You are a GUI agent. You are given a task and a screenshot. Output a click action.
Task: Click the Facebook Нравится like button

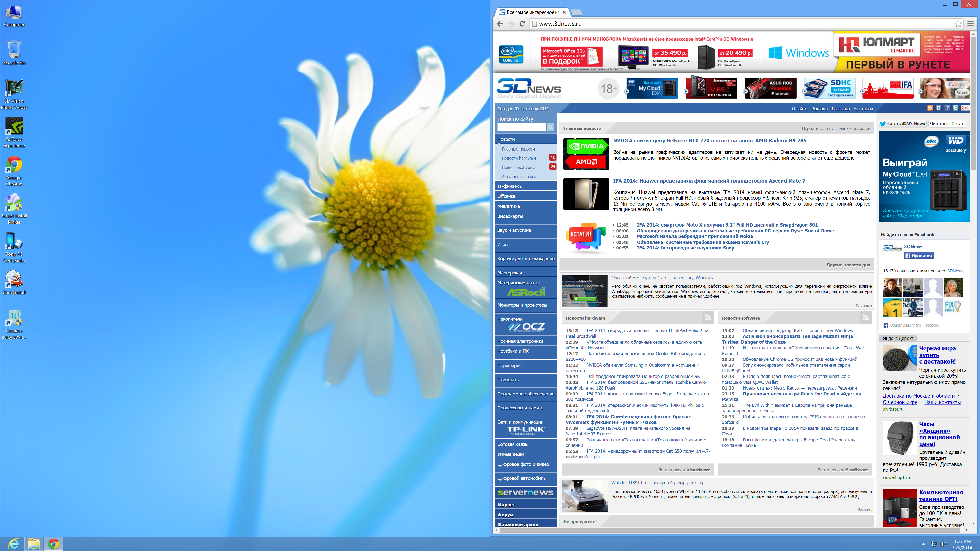918,256
